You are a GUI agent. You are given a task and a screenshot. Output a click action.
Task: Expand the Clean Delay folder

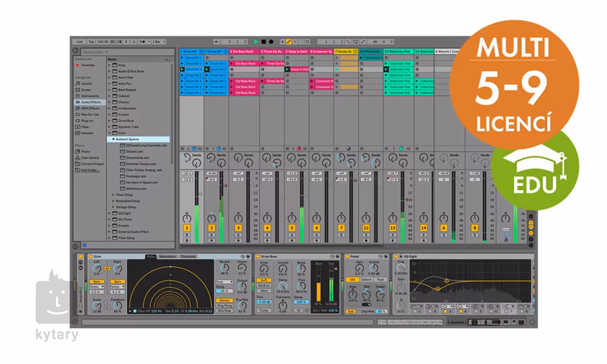pos(113,195)
